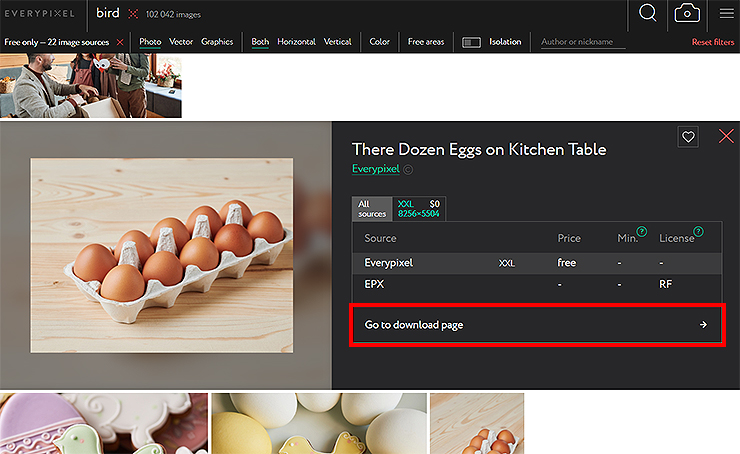Switch to the All sources tab

372,209
